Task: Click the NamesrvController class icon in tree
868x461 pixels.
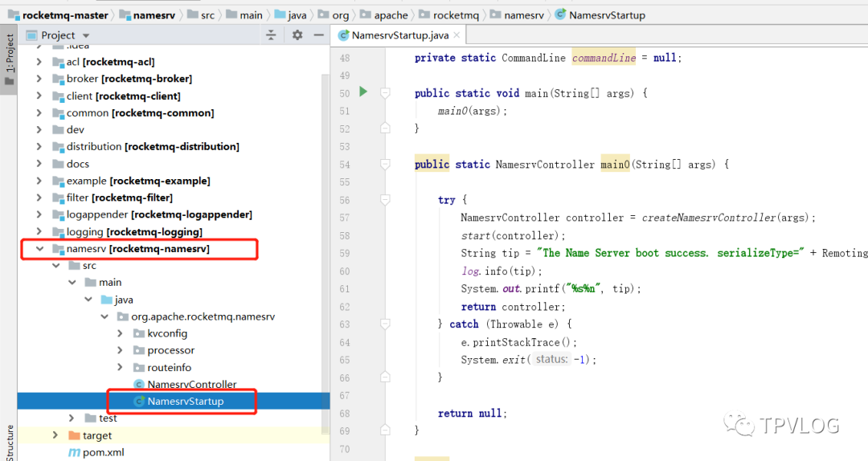Action: pyautogui.click(x=139, y=384)
